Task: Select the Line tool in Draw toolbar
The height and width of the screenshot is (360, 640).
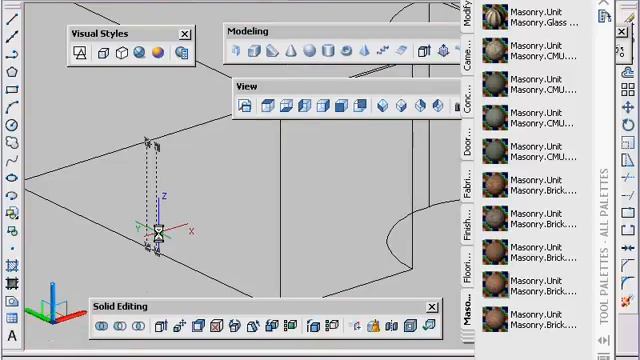Action: click(x=12, y=19)
